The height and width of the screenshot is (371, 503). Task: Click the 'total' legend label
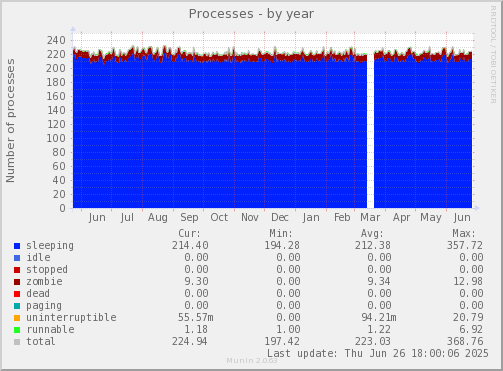click(x=41, y=341)
